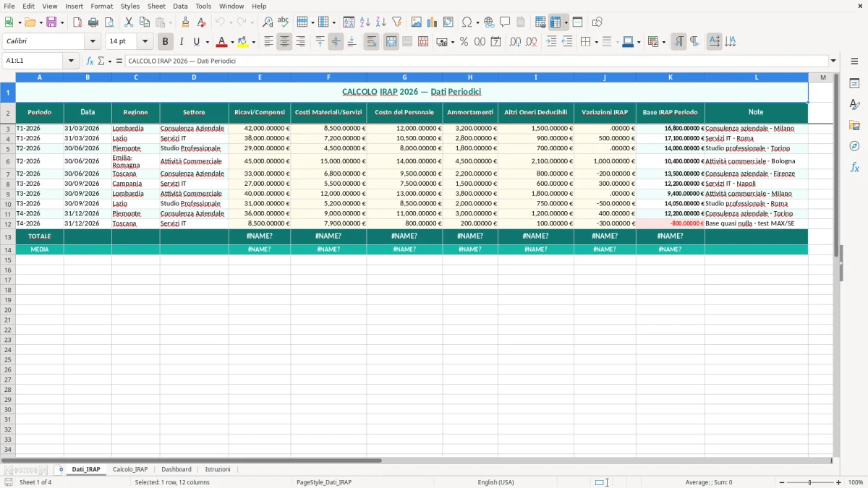Click the Clear Direct Formatting icon

(201, 22)
